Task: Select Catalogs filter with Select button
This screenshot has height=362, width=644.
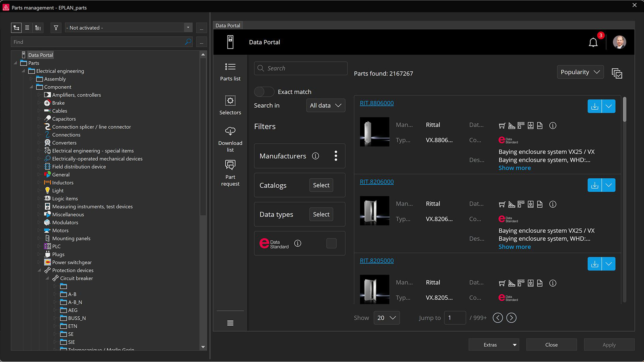Action: [321, 185]
